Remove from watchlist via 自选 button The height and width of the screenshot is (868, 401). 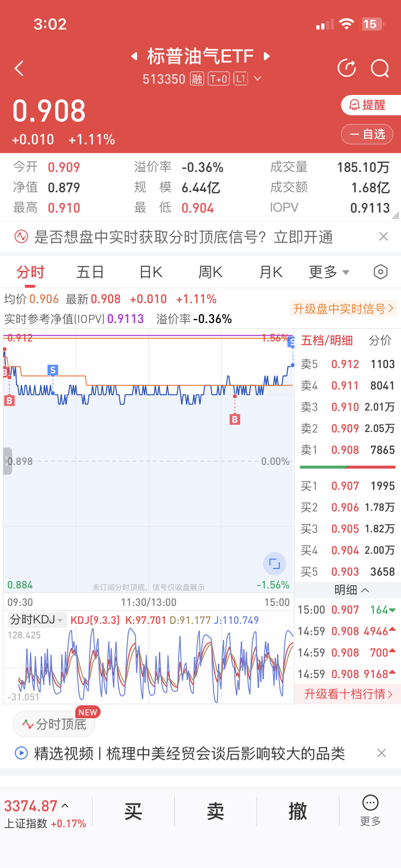(367, 134)
